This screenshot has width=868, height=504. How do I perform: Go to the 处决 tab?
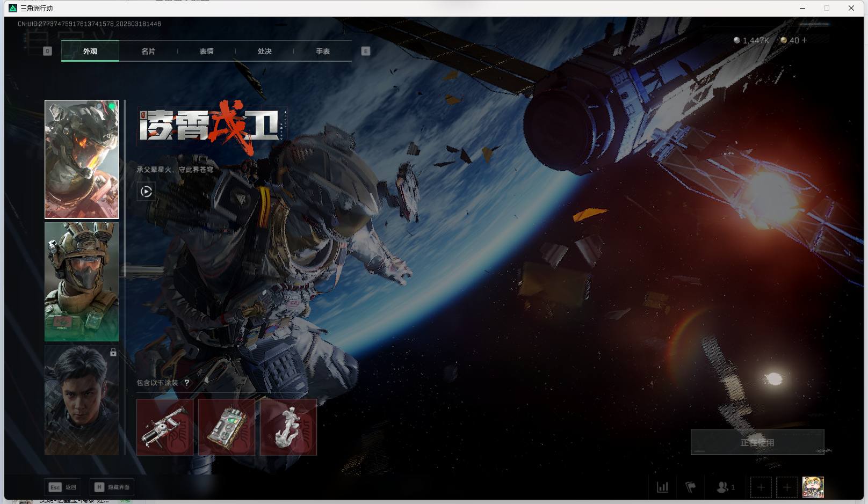tap(264, 51)
